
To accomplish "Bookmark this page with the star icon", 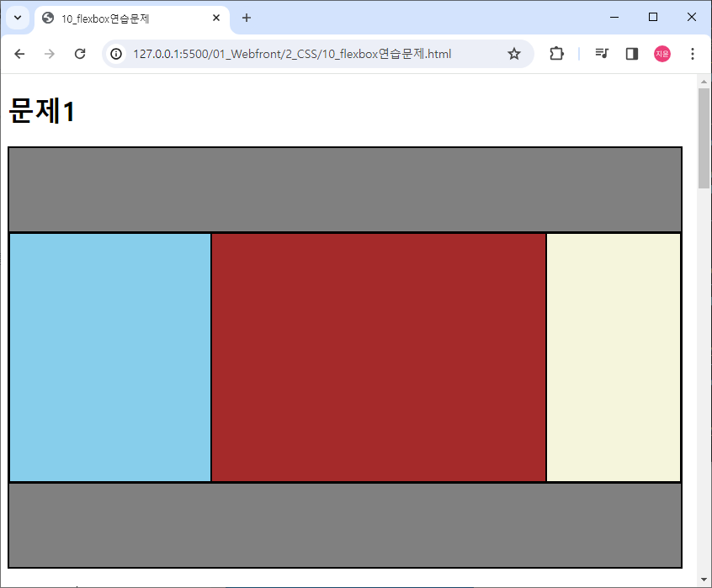I will (514, 54).
